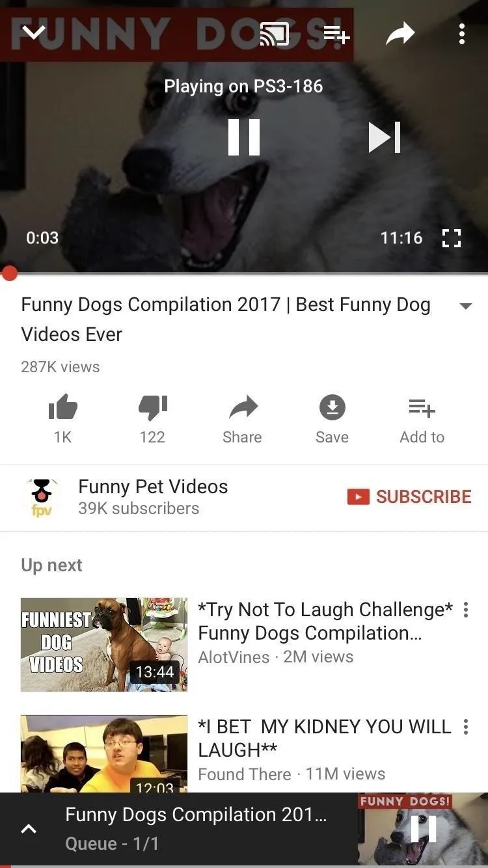Enter fullscreen mode
This screenshot has width=488, height=868.
(x=451, y=238)
